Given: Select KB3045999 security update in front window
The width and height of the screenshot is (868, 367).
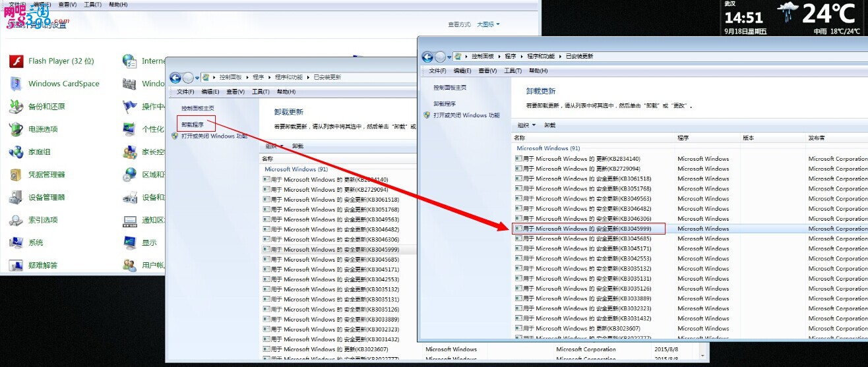Looking at the screenshot, I should coord(690,229).
